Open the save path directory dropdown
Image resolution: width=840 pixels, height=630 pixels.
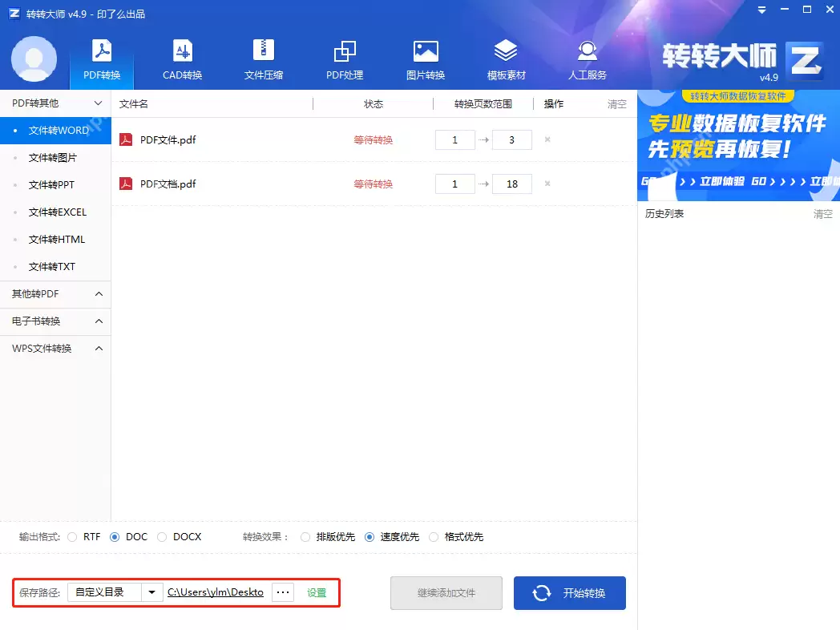pyautogui.click(x=152, y=592)
